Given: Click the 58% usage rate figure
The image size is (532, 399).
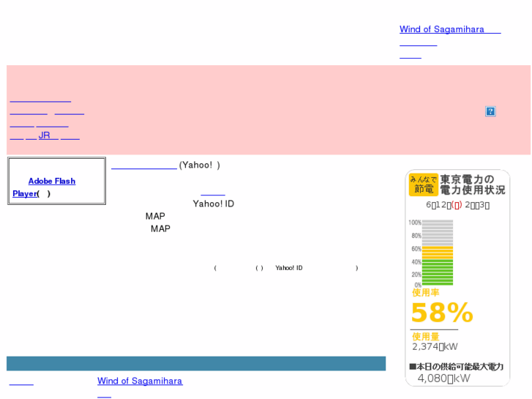Looking at the screenshot, I should pos(442,313).
